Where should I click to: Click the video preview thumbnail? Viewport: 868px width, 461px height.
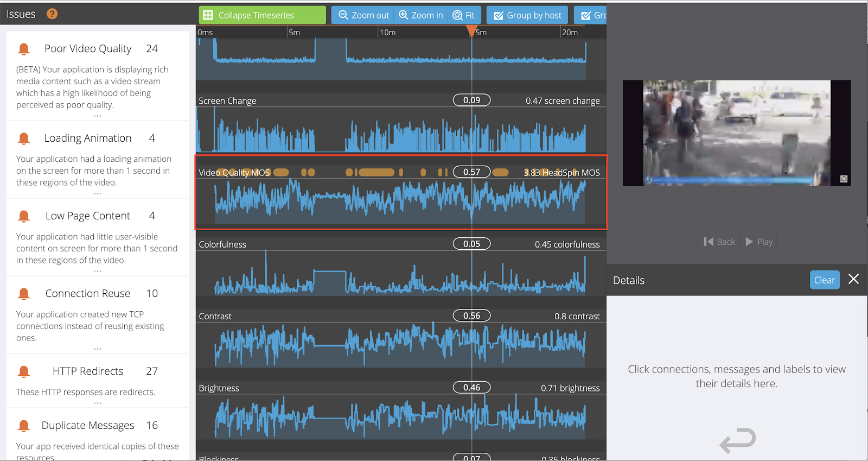point(737,133)
